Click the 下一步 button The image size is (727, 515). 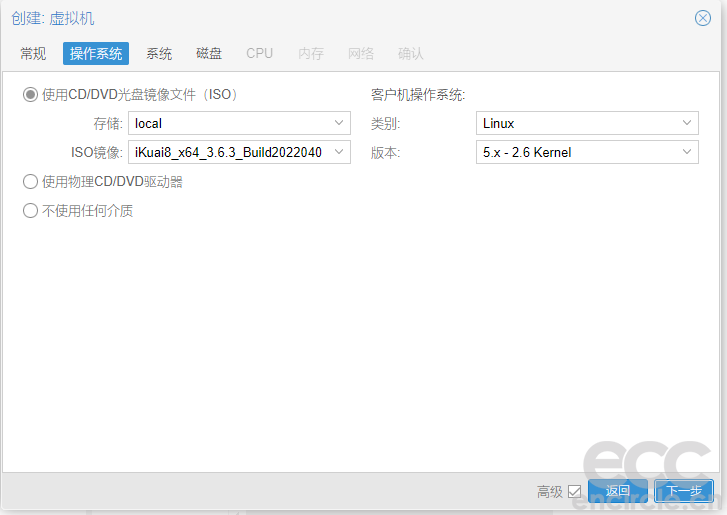pos(684,491)
